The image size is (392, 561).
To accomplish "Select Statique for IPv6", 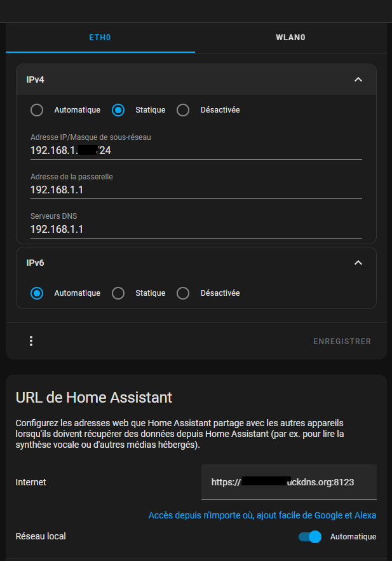I will click(x=118, y=293).
